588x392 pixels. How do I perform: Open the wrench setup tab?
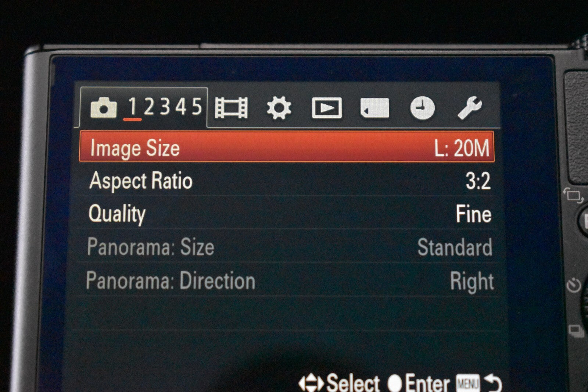pos(470,108)
